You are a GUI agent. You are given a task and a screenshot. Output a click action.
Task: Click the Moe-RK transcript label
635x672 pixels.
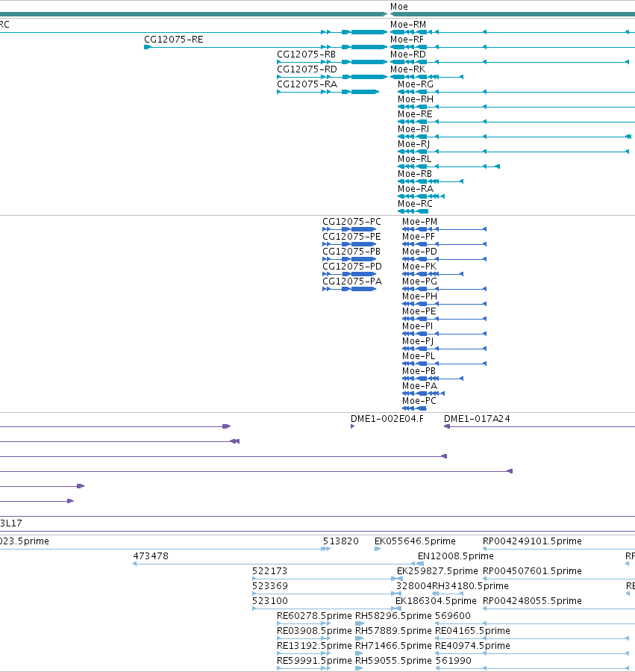(x=408, y=69)
